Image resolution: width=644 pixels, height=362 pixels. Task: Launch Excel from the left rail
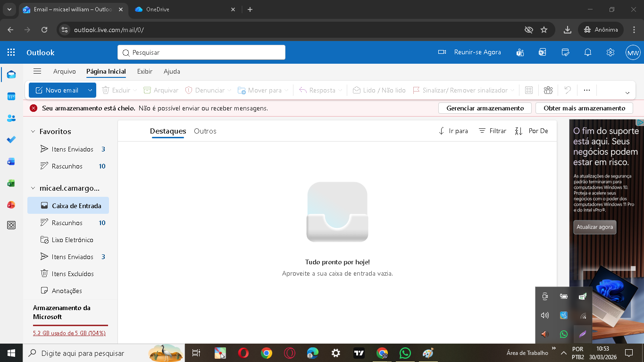coord(11,183)
